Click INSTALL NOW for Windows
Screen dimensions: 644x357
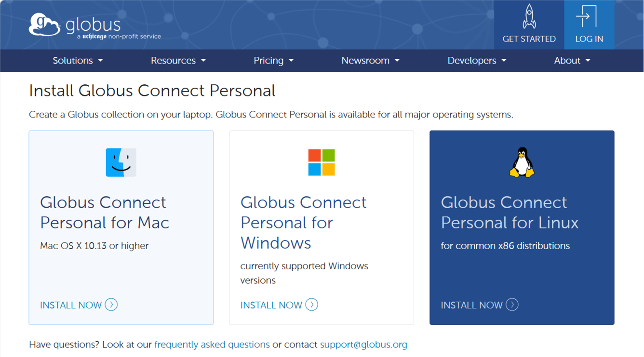pos(271,305)
